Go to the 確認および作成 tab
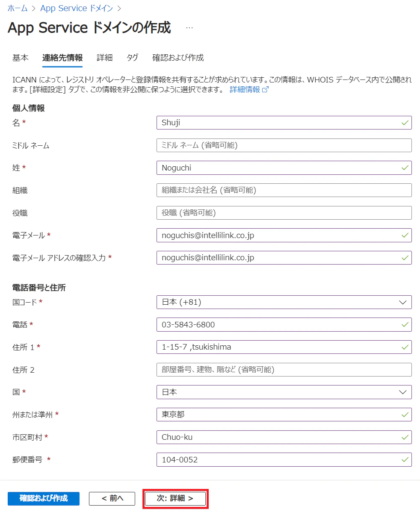The height and width of the screenshot is (512, 420). coord(178,58)
